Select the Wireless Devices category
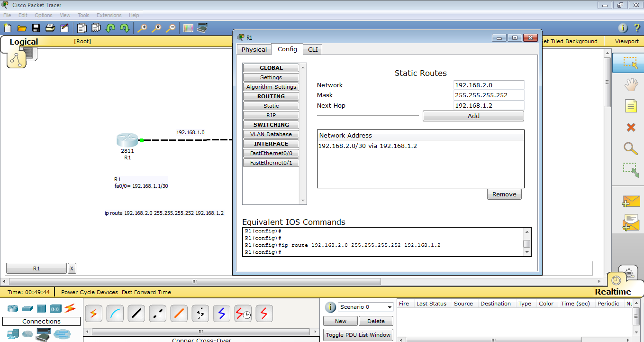Screen dimensions: 644x342 click(x=56, y=308)
